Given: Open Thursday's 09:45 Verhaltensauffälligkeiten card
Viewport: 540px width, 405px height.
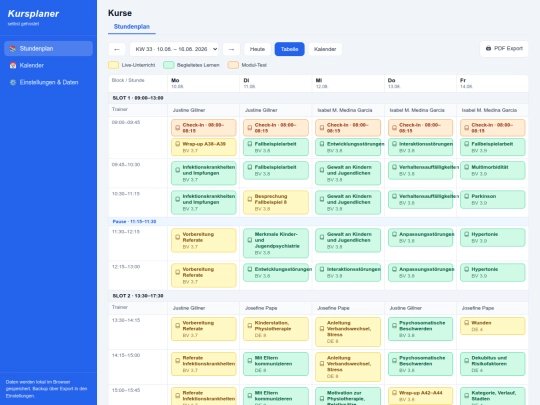Looking at the screenshot, I should (x=420, y=170).
